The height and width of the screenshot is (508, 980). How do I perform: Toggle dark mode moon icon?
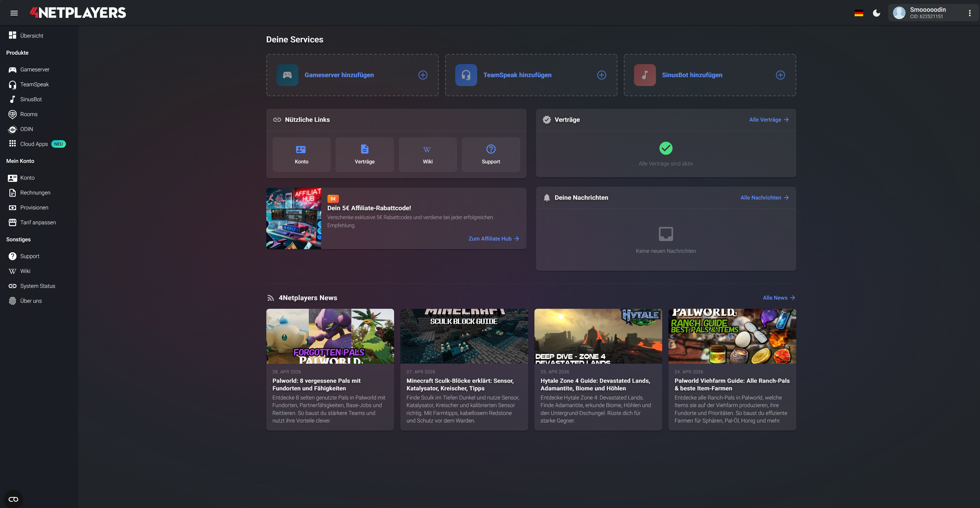click(877, 13)
